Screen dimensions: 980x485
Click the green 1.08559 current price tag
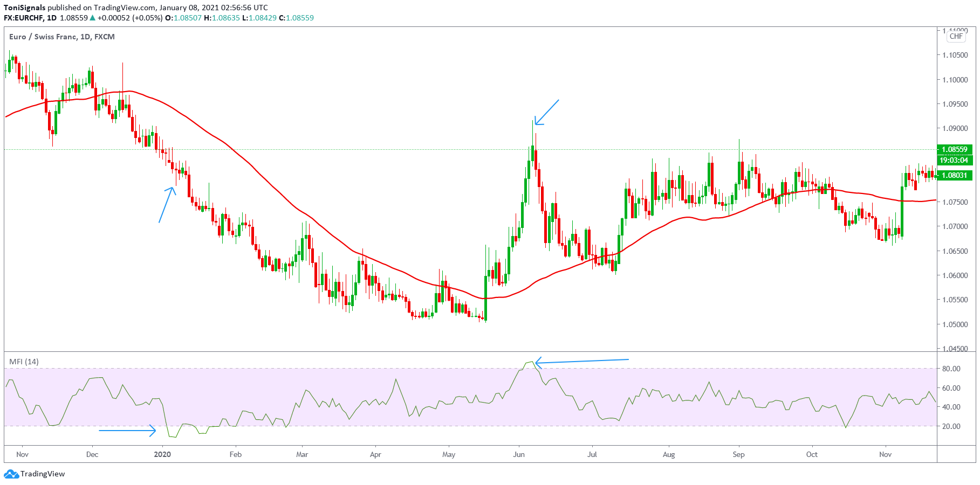pyautogui.click(x=954, y=149)
